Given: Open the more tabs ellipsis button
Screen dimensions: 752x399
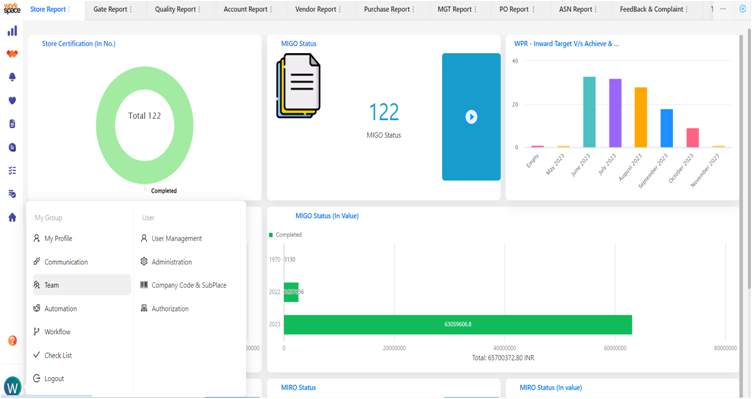Looking at the screenshot, I should [723, 9].
